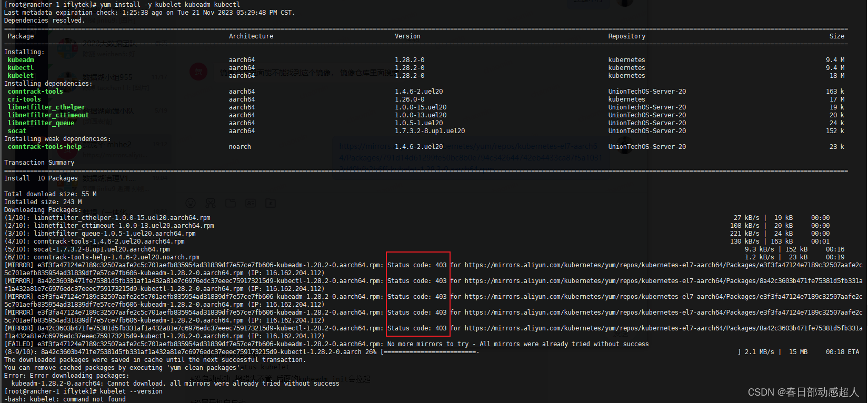Click '-bash: kubelet: command not found' line
The height and width of the screenshot is (403, 868).
65,399
